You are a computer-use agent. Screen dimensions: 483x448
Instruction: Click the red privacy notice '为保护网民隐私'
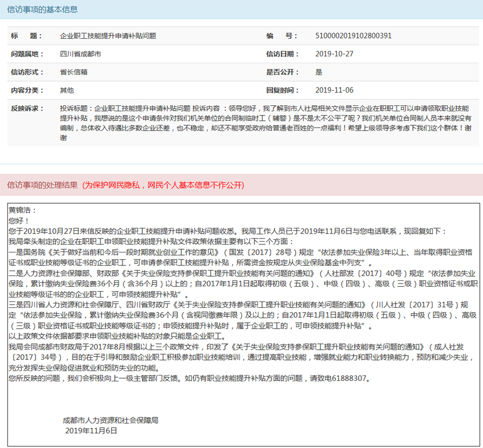pos(163,185)
